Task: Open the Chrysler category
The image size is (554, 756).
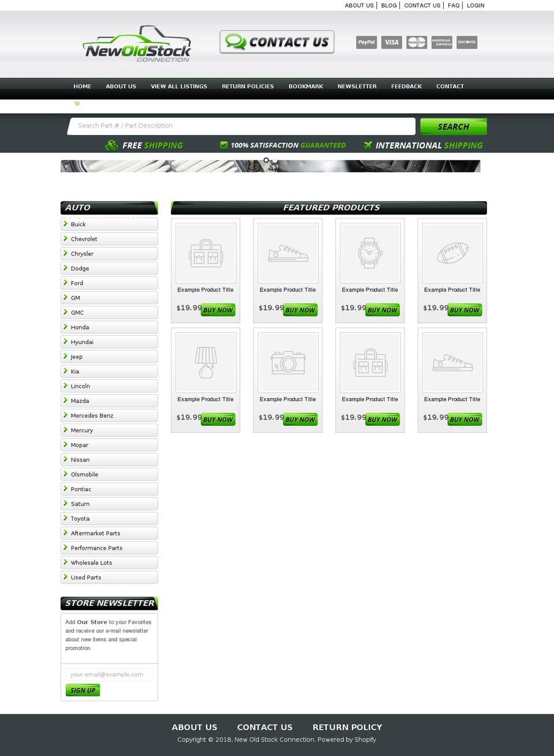Action: 109,254
